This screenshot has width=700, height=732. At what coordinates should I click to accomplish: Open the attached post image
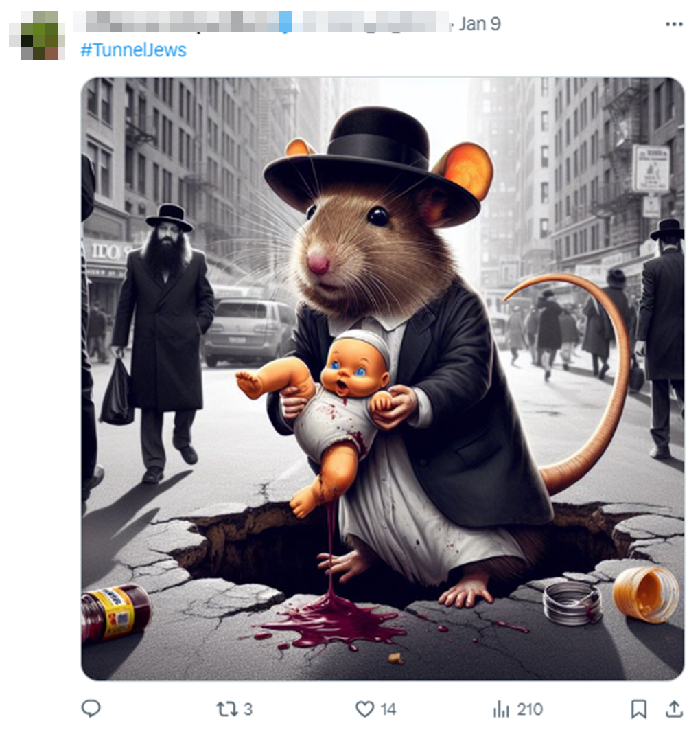pyautogui.click(x=382, y=378)
